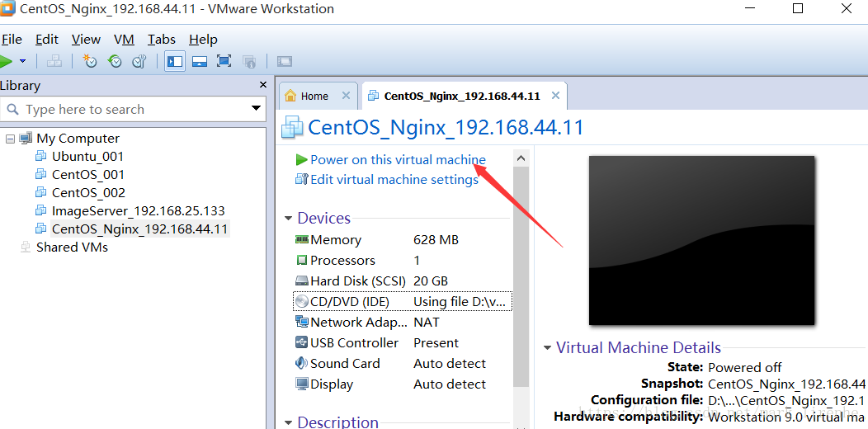This screenshot has height=429, width=868.
Task: Select Ubuntu_001 virtual machine
Action: click(87, 157)
